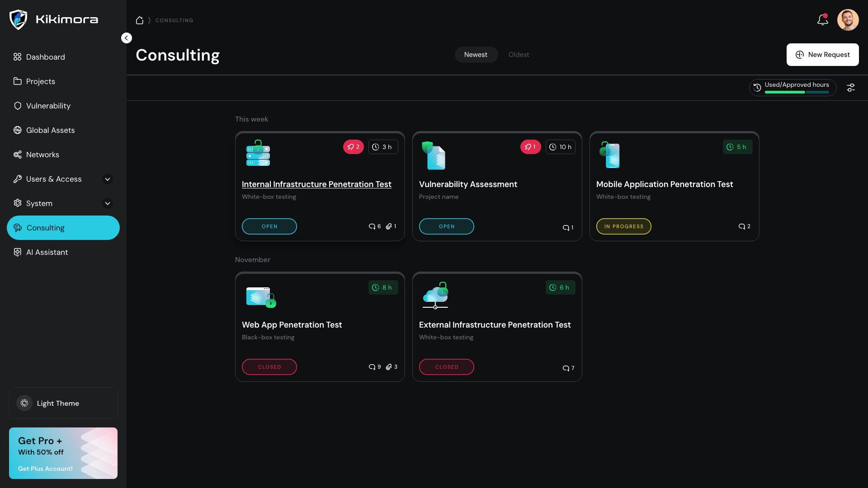
Task: Click the Kikimora shield logo
Action: (x=18, y=20)
